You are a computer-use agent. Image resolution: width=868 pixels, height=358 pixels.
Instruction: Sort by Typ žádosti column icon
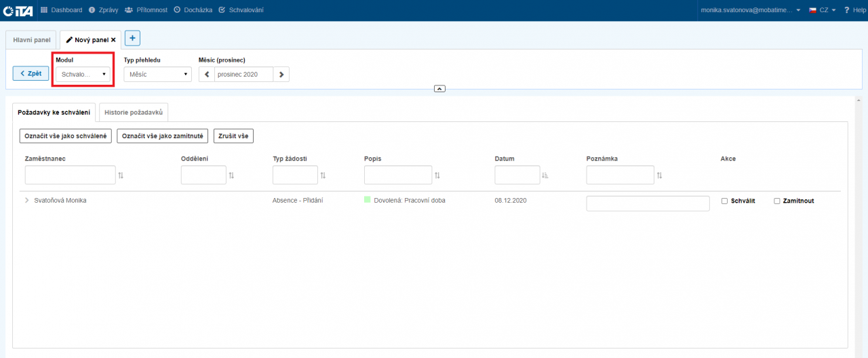323,176
